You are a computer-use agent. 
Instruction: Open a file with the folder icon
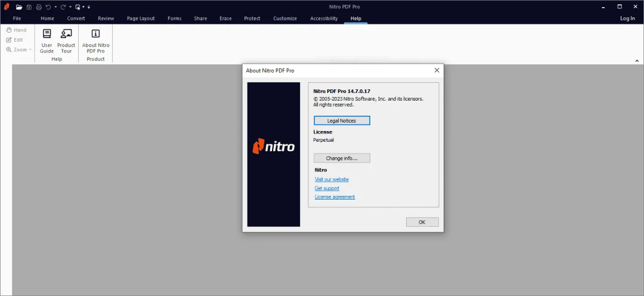(19, 7)
